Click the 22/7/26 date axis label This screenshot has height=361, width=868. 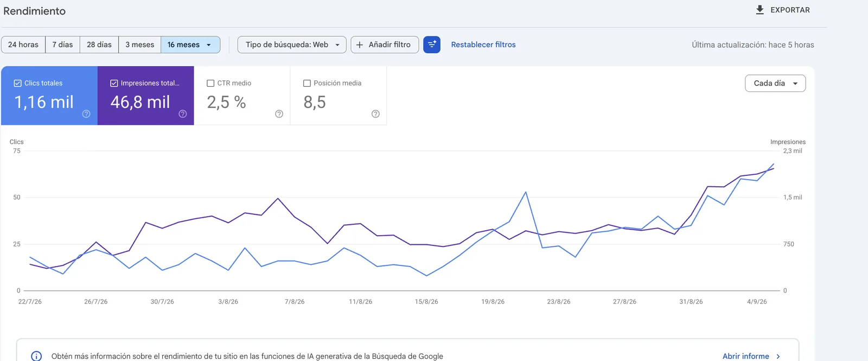[30, 302]
